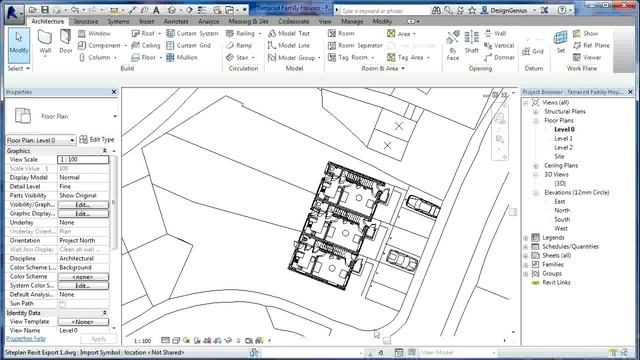The image size is (640, 360).
Task: Open the Floor Plan: Level 0 dropdown
Action: pyautogui.click(x=41, y=140)
